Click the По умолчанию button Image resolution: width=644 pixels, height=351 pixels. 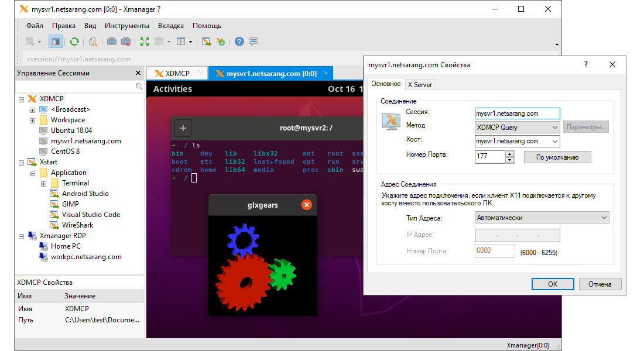557,157
